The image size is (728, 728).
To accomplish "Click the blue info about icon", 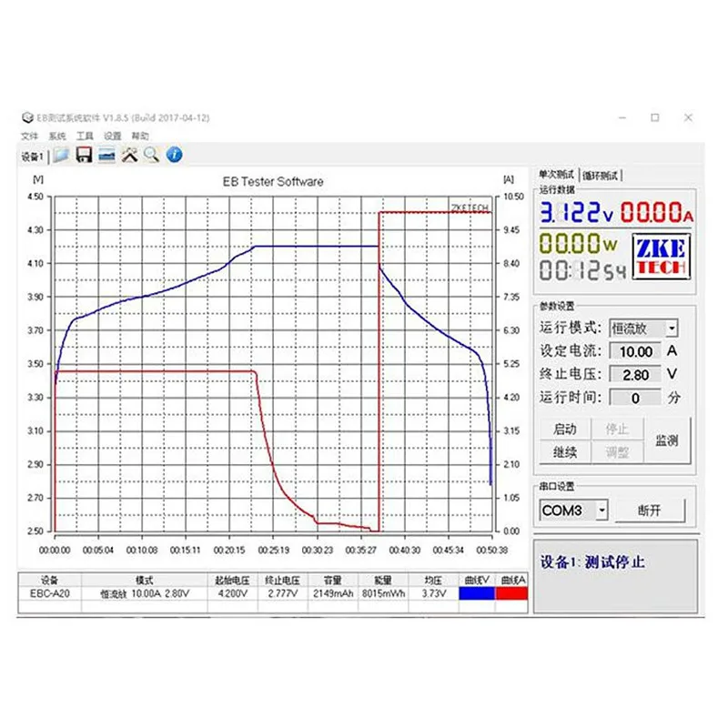I will click(x=174, y=155).
